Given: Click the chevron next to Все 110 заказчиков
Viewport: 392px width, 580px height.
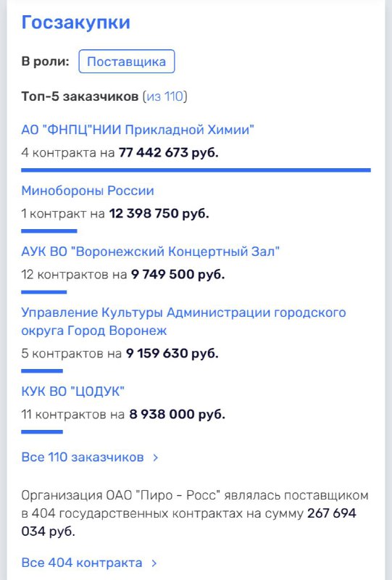Looking at the screenshot, I should (x=156, y=457).
